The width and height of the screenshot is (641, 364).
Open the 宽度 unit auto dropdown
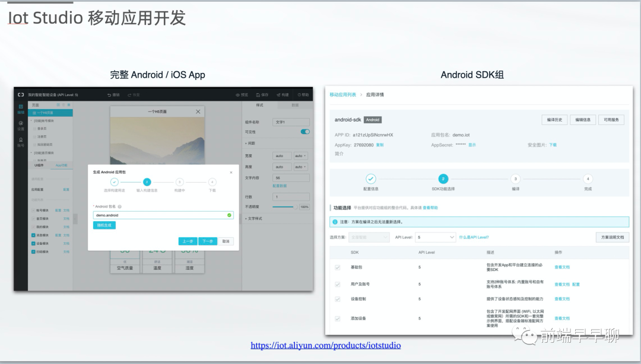pos(301,156)
